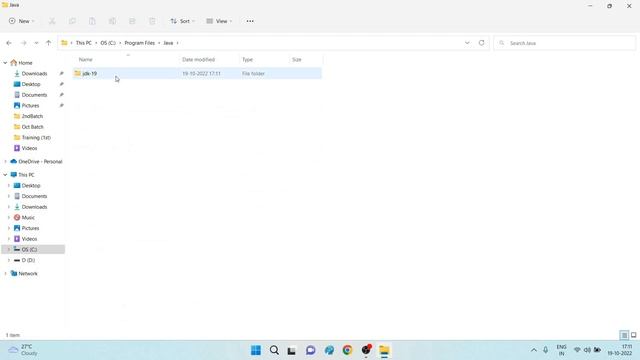Open Task View on taskbar

pyautogui.click(x=292, y=350)
